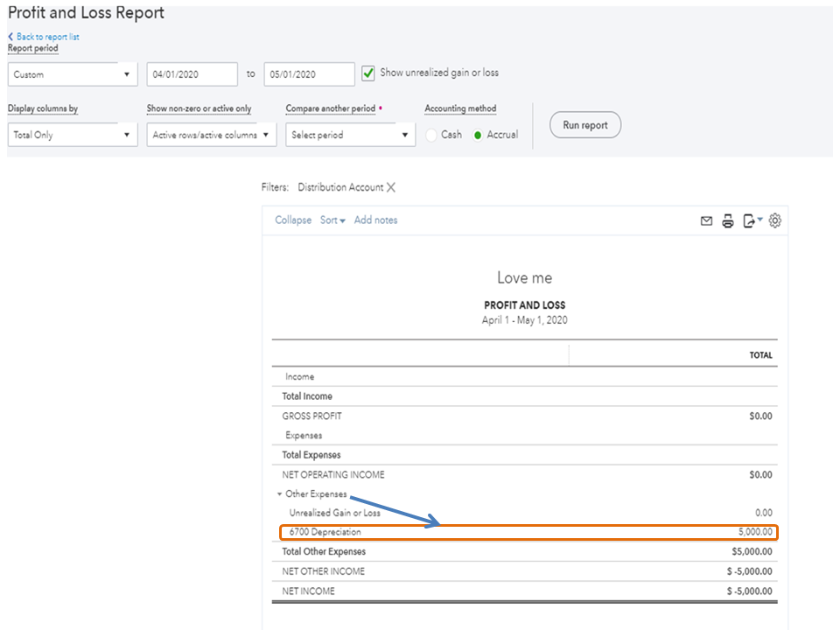The image size is (840, 630).
Task: Remove Distribution Account filter with X
Action: coord(391,187)
